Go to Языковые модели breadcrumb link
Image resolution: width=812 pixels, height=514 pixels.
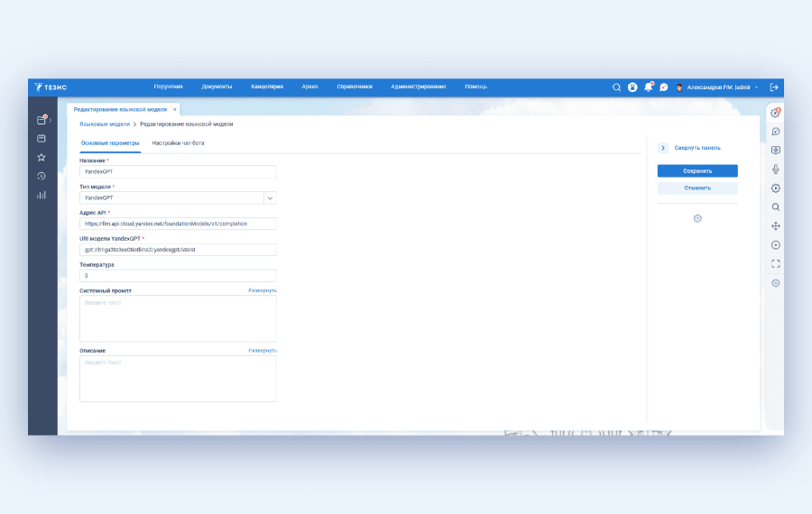pyautogui.click(x=105, y=124)
